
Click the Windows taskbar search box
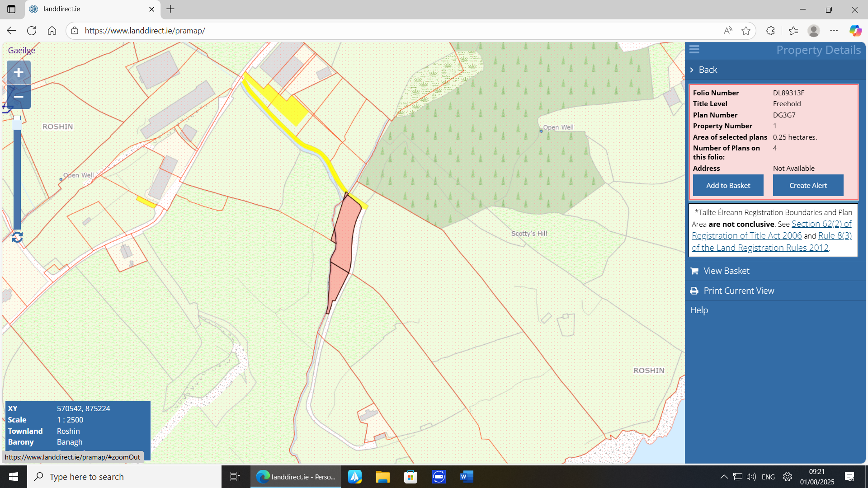click(124, 477)
